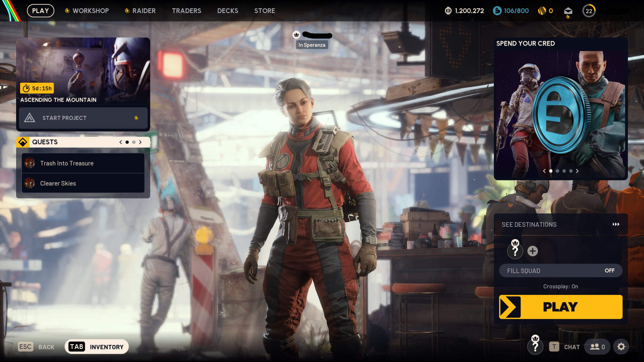Select the squad leader question-mark avatar

coord(515,250)
